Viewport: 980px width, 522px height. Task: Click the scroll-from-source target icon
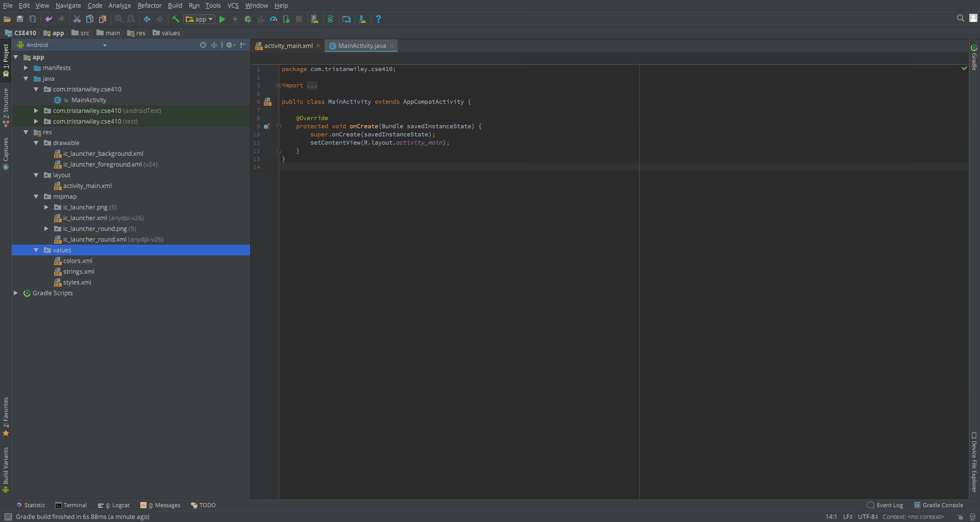point(203,45)
